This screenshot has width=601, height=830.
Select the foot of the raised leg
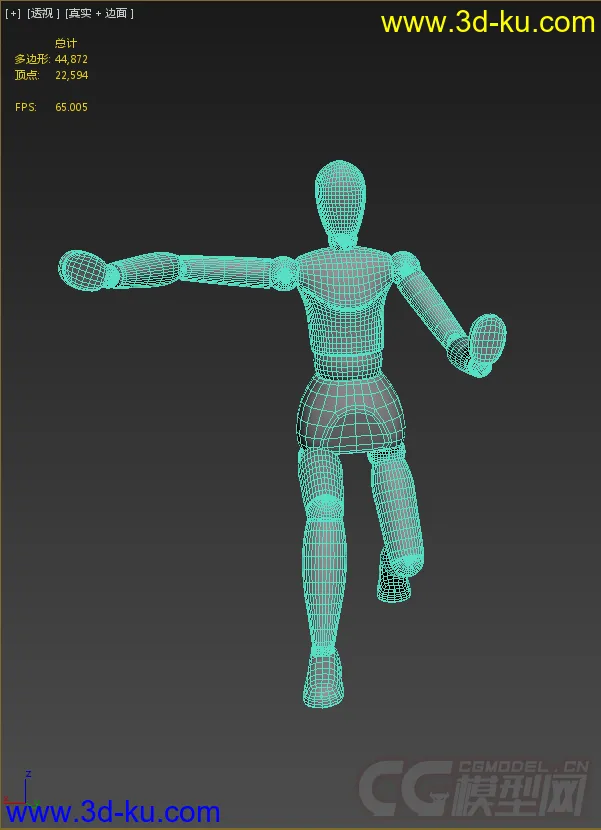point(394,583)
